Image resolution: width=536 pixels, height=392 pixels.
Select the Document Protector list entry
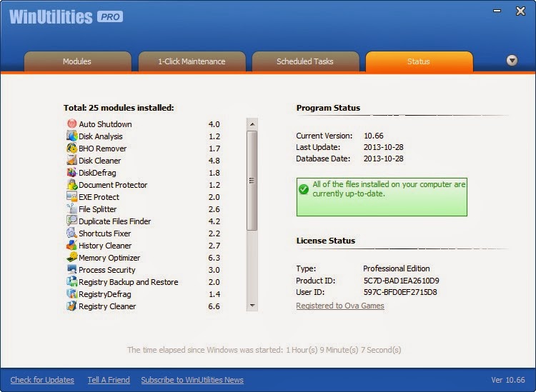(113, 185)
